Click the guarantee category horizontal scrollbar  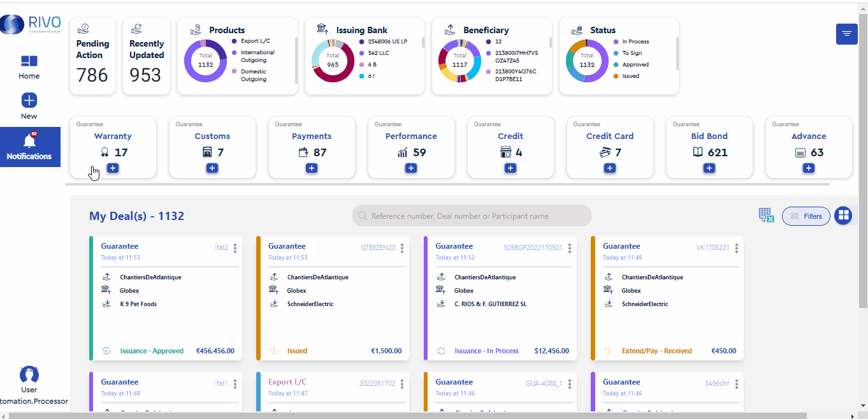tap(448, 184)
